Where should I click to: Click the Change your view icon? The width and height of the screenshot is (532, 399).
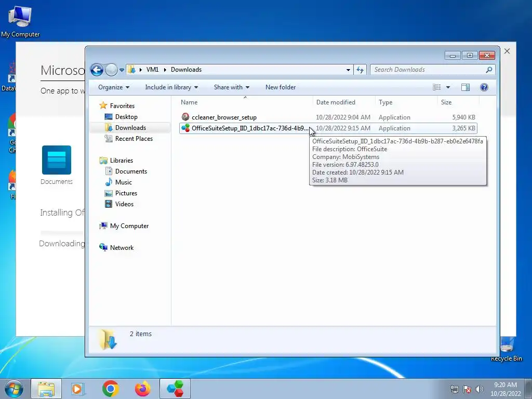[436, 87]
